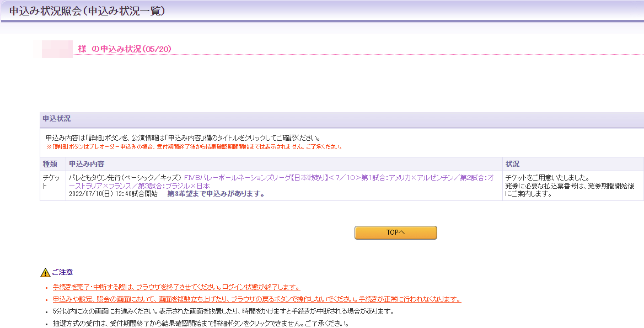Click the 申込み状況照会 page title
Image resolution: width=644 pixels, height=328 pixels.
coord(87,11)
